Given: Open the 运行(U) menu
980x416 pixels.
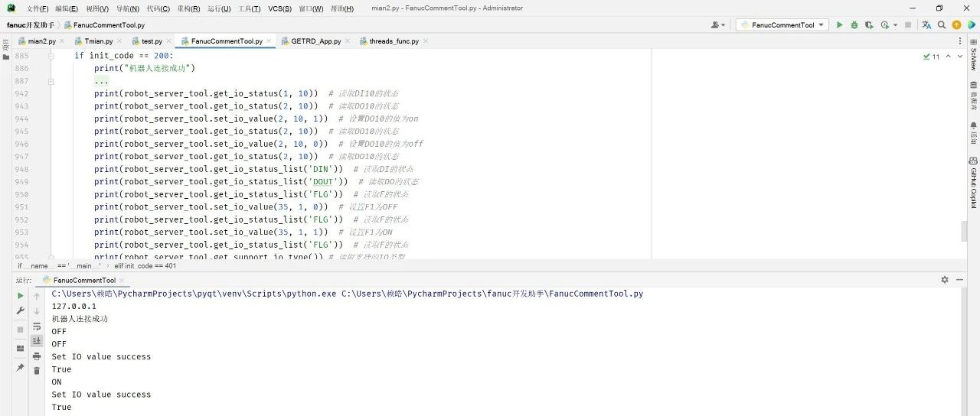Looking at the screenshot, I should coord(219,8).
